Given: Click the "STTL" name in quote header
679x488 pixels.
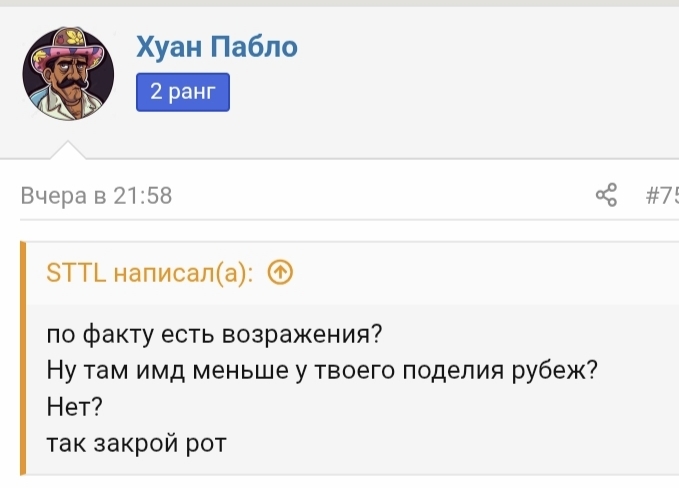Looking at the screenshot, I should click(77, 274).
